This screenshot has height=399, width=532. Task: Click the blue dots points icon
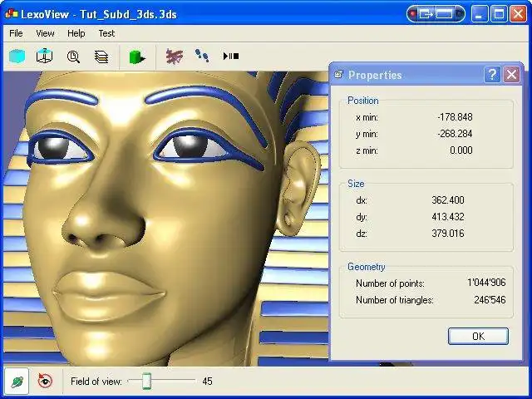click(202, 56)
